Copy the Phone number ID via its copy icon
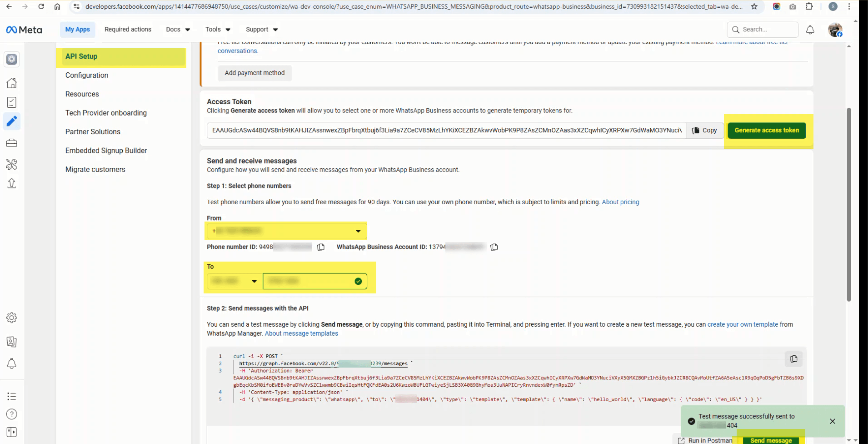This screenshot has height=444, width=868. (321, 247)
